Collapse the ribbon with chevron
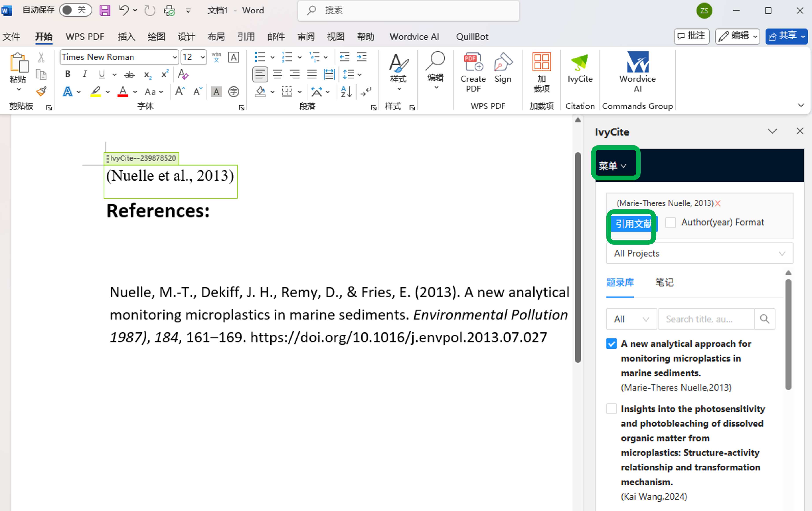Screen dimensions: 812x511 801,105
